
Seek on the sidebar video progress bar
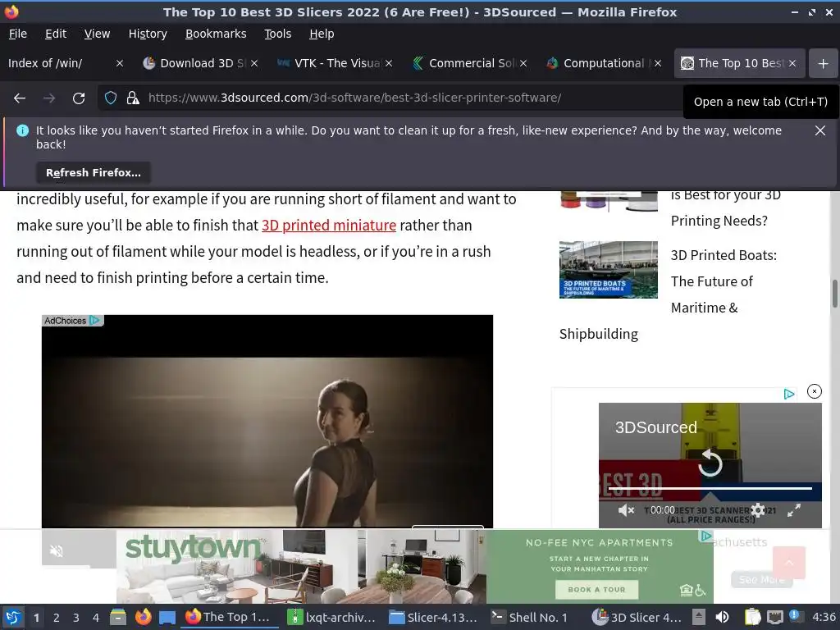(x=710, y=488)
